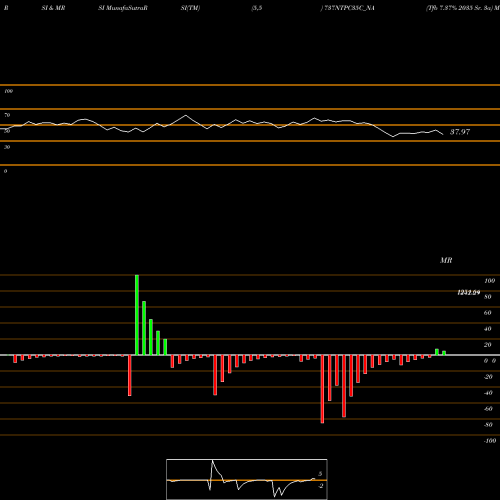This screenshot has width=500, height=500.
Task: Click the longest red MR histogram bar
Action: click(x=322, y=389)
